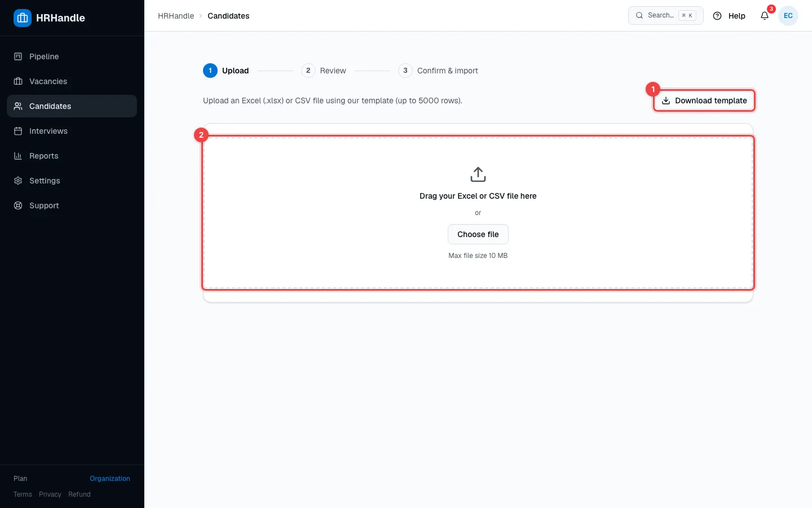The width and height of the screenshot is (812, 508).
Task: Click 'Drag your Excel or CSV file here' text
Action: pos(478,196)
